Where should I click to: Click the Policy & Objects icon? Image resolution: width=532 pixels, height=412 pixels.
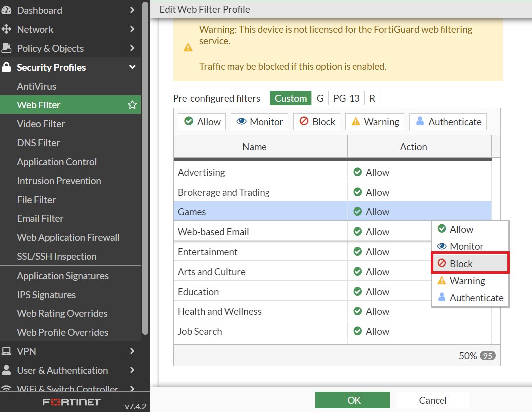[6, 48]
